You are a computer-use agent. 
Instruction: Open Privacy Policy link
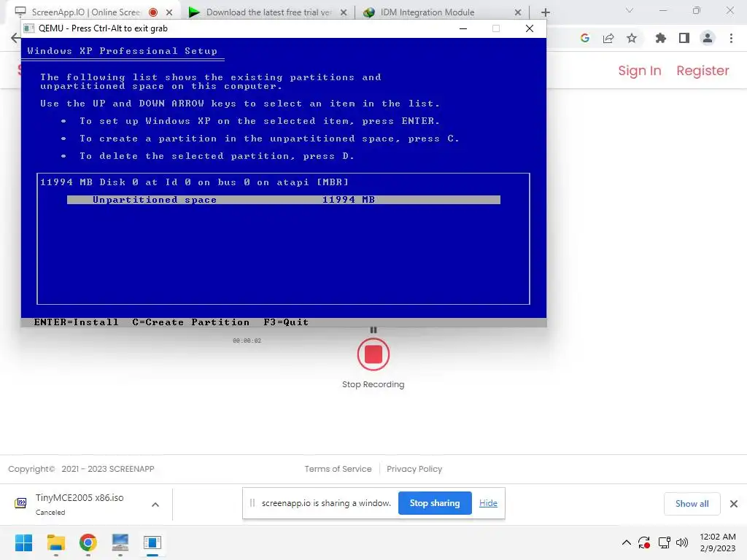tap(414, 469)
